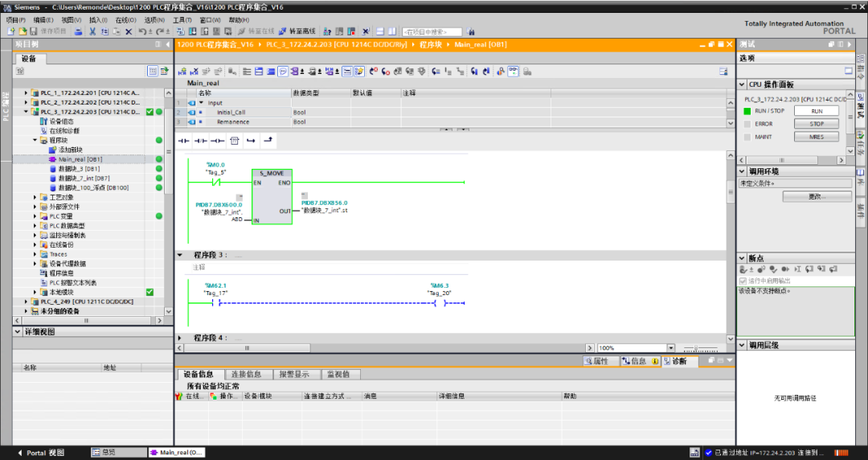
Task: Click the Cut scissors icon in toolbar
Action: 92,31
